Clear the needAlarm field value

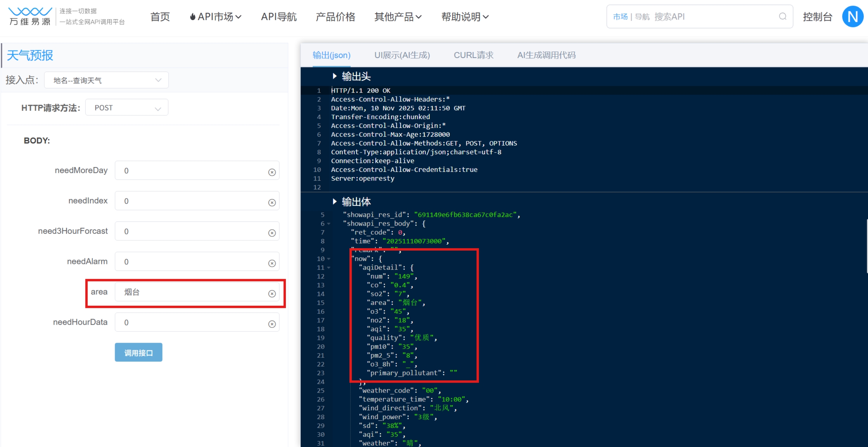(272, 263)
